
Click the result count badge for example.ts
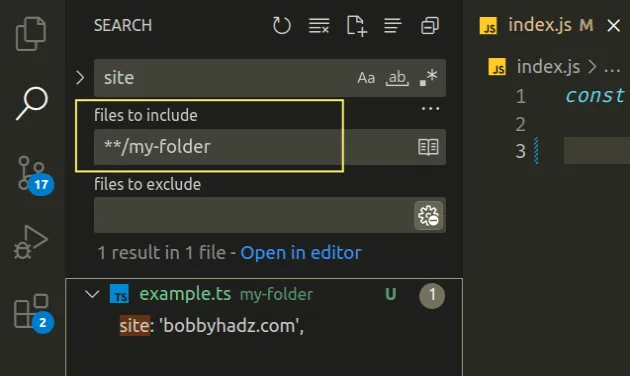pos(432,296)
